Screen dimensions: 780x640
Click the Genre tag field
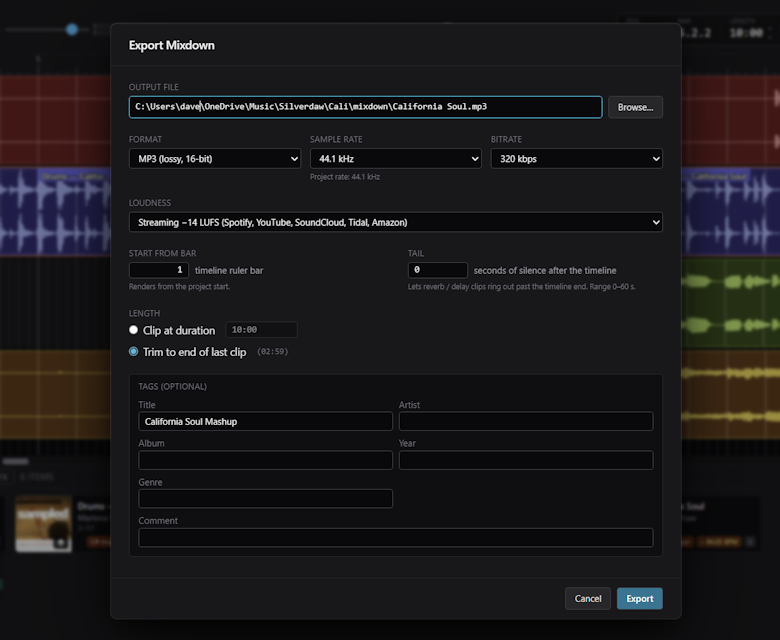click(x=265, y=498)
